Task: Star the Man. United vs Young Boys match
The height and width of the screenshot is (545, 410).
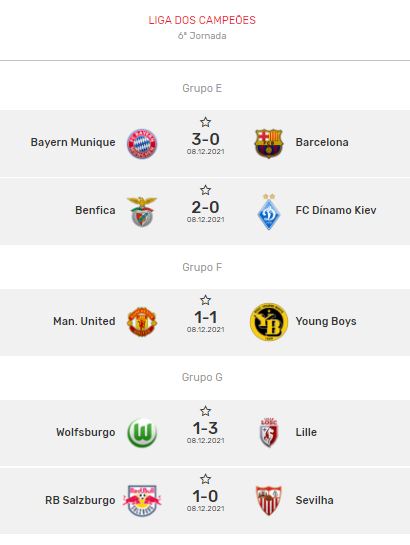Action: point(205,300)
